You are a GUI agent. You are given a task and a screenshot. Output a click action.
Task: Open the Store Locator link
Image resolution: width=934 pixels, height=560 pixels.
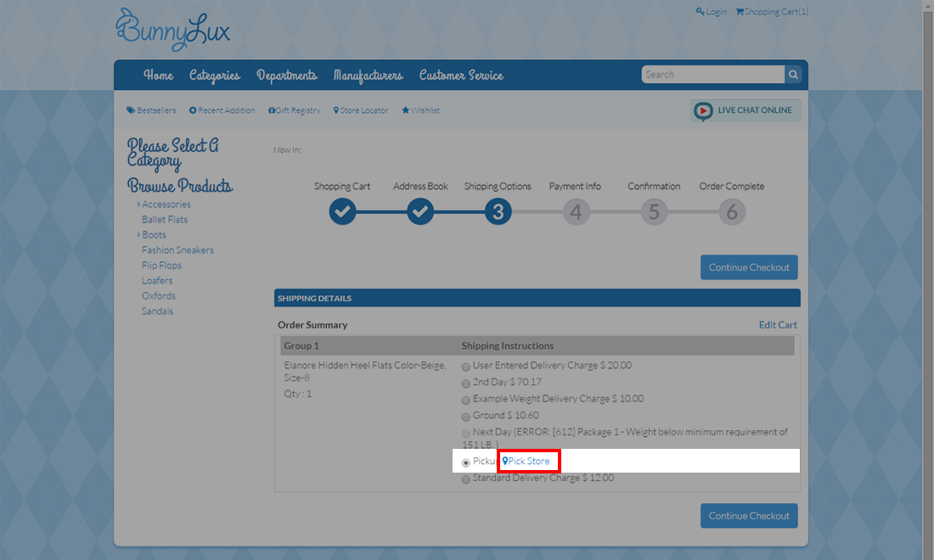pos(361,110)
